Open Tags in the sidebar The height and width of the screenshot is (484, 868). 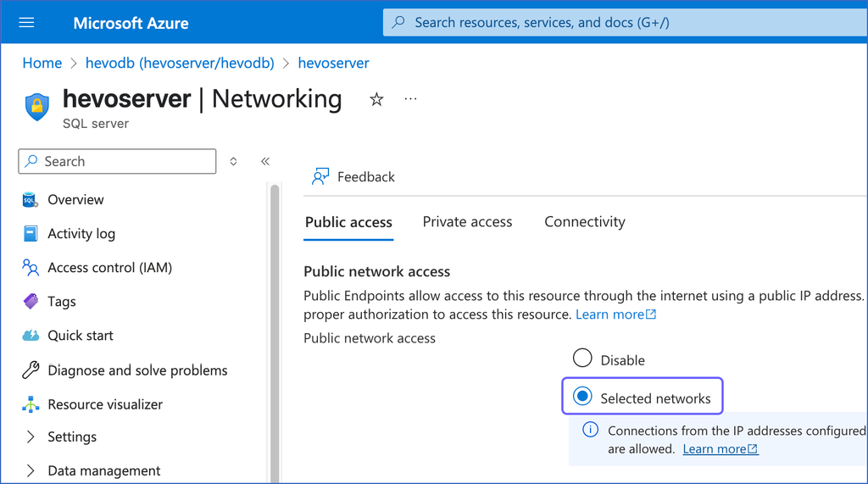pos(61,302)
